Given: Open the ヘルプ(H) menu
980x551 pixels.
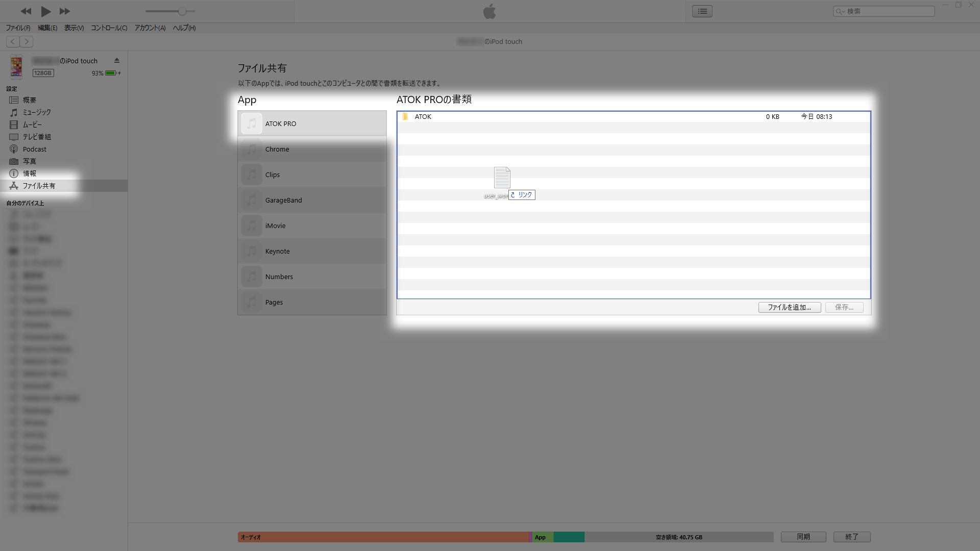Looking at the screenshot, I should pyautogui.click(x=184, y=28).
